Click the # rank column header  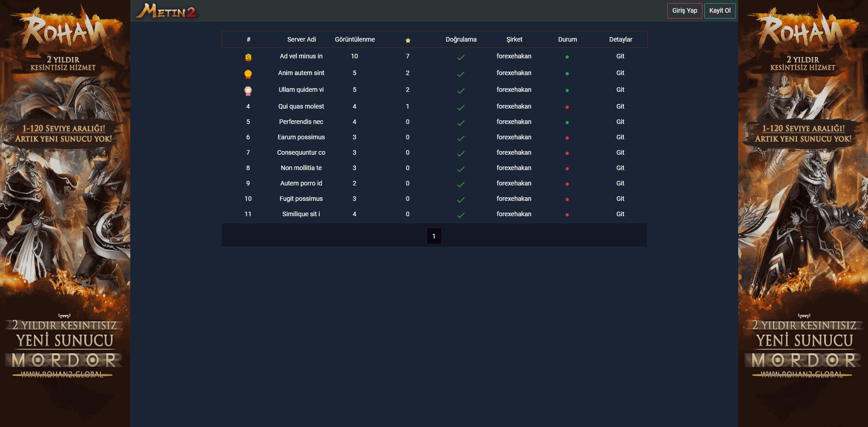(x=248, y=39)
